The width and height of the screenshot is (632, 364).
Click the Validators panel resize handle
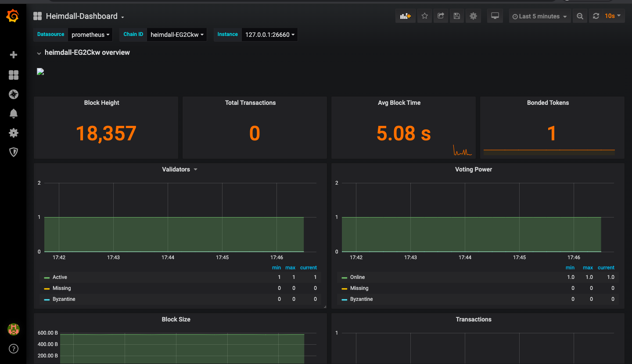325,307
